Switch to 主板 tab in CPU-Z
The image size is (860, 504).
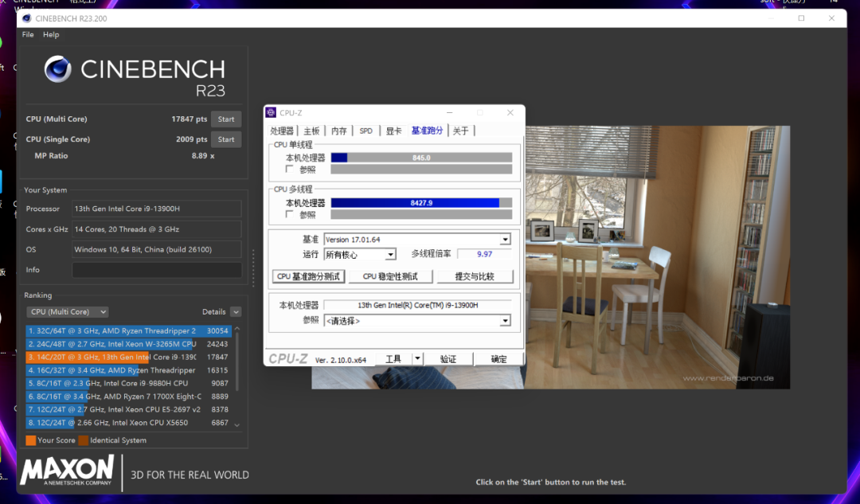click(311, 131)
